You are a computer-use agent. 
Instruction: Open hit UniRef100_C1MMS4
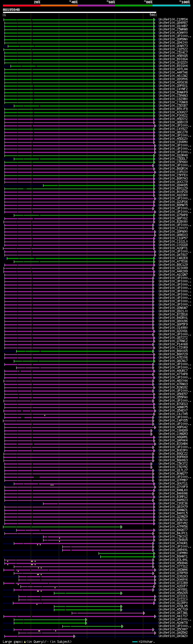click(x=173, y=20)
